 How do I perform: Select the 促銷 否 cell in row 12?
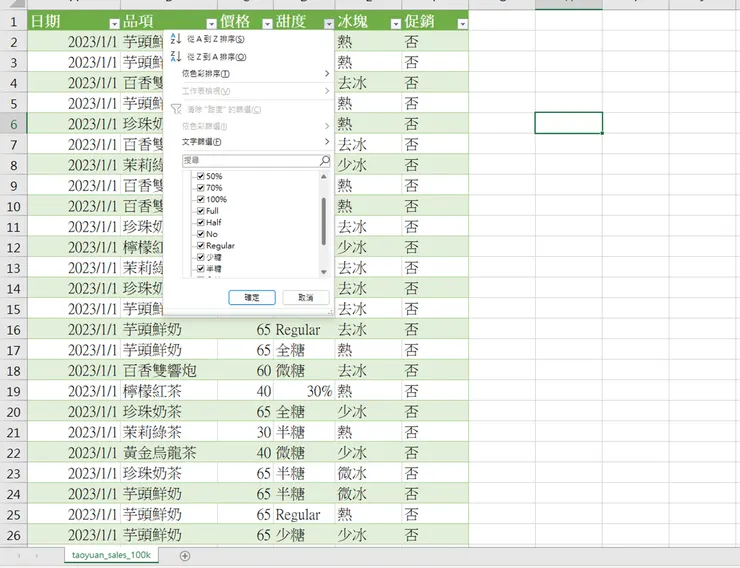435,247
